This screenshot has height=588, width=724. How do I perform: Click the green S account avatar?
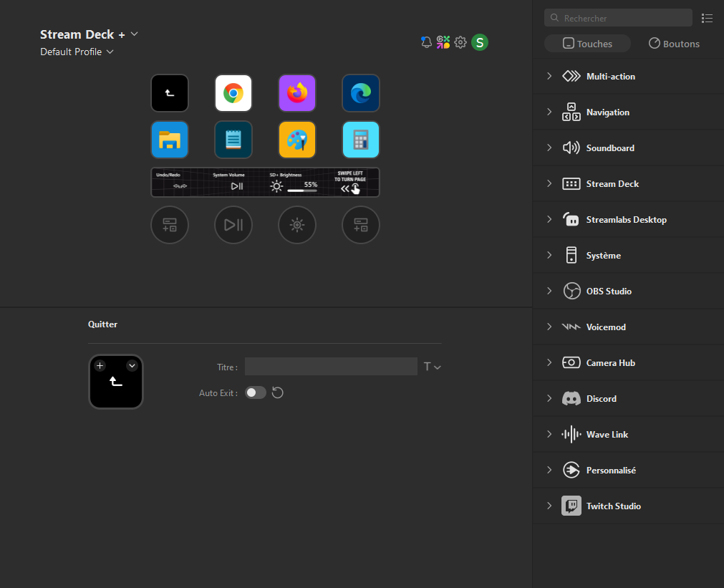480,42
